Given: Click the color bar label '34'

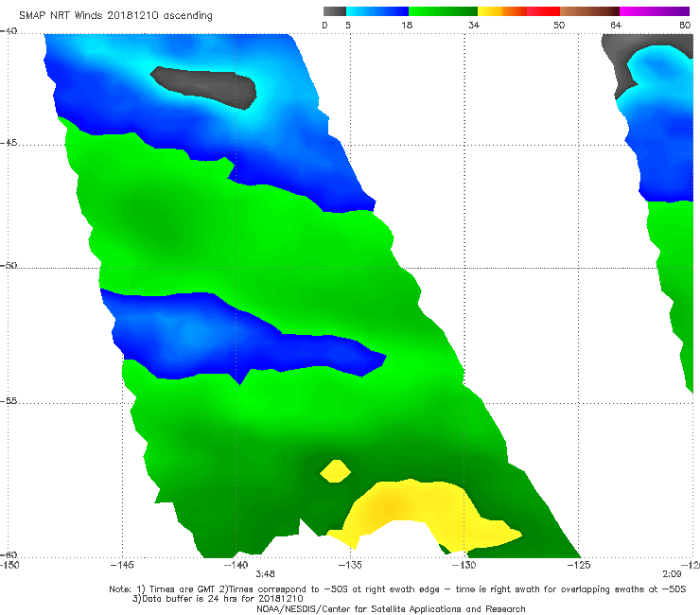Looking at the screenshot, I should (x=474, y=25).
